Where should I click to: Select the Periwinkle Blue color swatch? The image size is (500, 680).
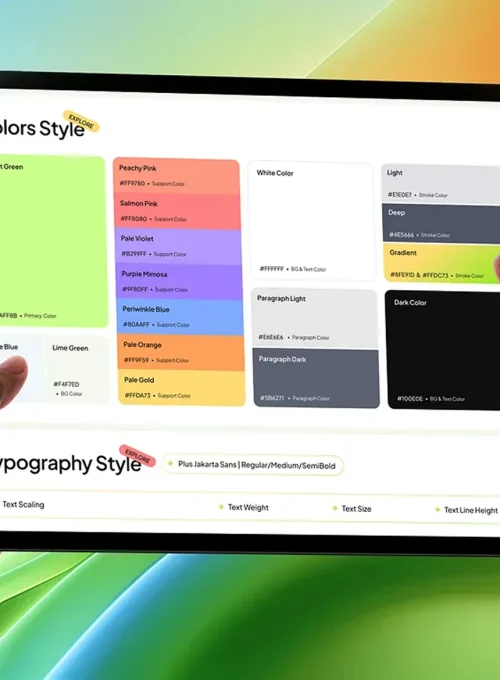pyautogui.click(x=180, y=317)
